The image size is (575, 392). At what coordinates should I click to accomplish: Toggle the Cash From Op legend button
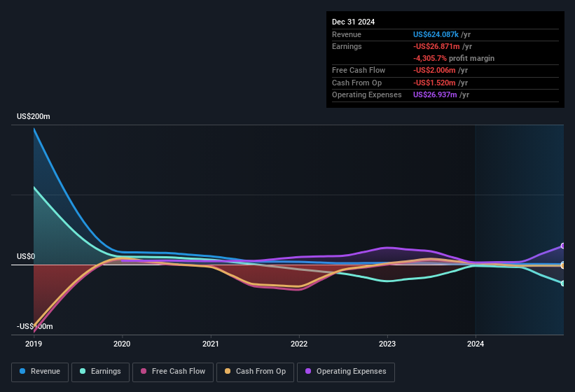255,372
